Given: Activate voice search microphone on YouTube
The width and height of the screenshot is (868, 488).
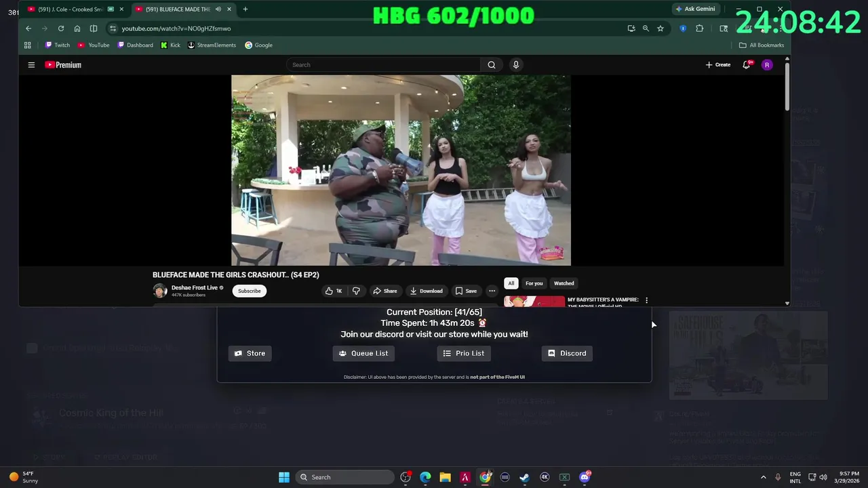Looking at the screenshot, I should pos(516,65).
